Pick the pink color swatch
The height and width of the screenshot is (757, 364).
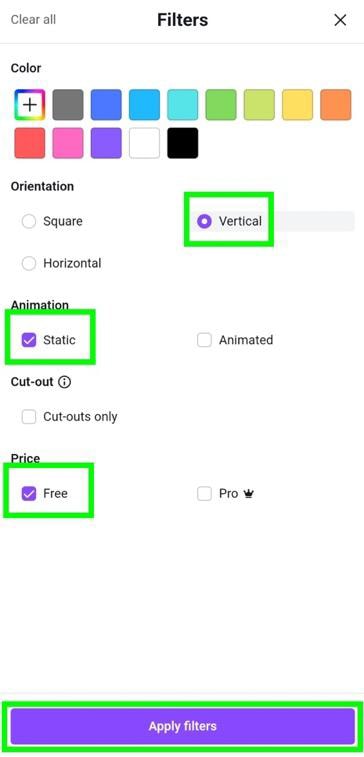click(68, 143)
